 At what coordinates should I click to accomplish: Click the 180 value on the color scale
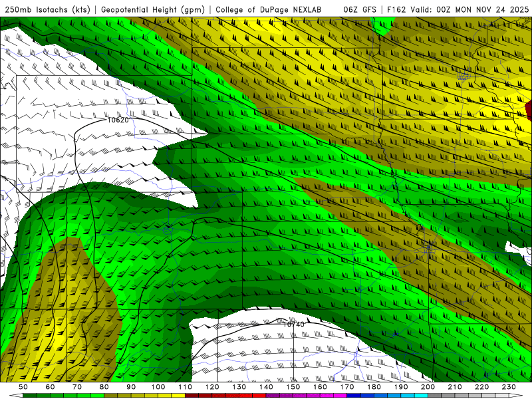[374, 387]
